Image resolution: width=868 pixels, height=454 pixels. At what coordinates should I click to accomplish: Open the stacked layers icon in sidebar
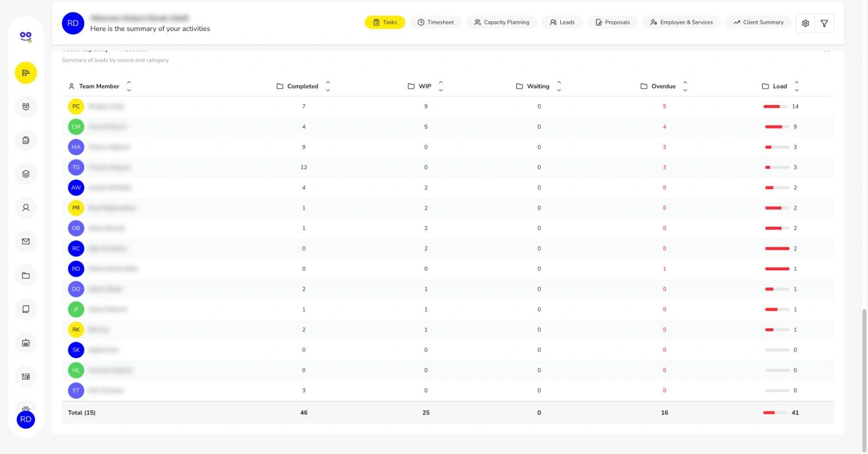[x=26, y=174]
